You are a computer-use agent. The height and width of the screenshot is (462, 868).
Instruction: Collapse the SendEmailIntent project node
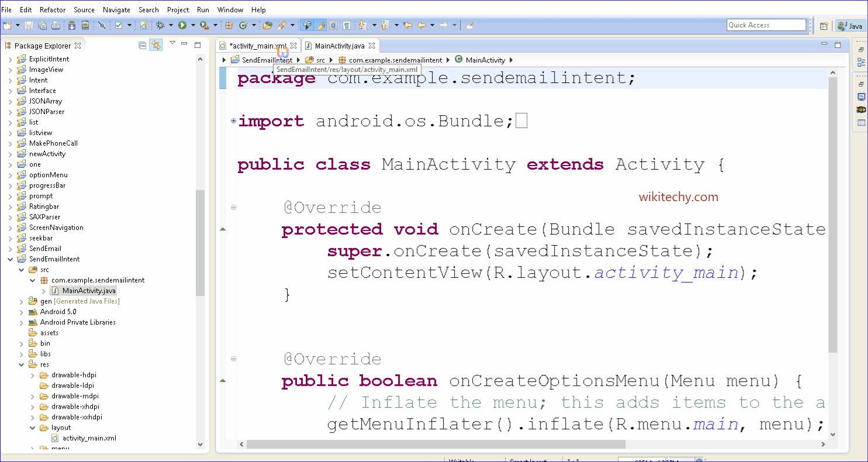(x=11, y=259)
